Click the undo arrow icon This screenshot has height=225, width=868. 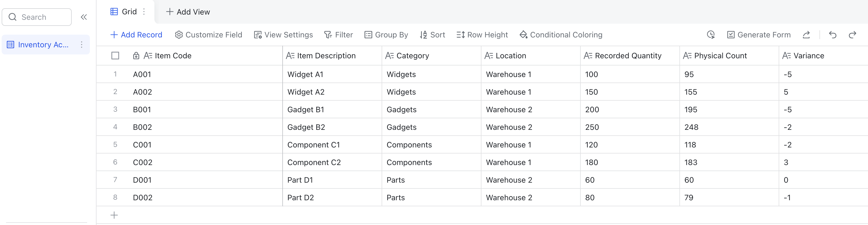[833, 35]
